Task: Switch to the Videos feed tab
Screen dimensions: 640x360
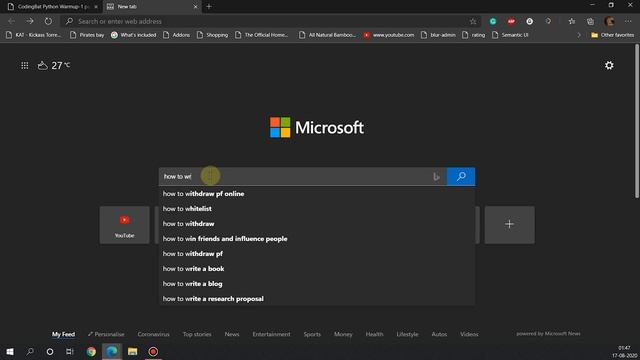Action: 469,334
